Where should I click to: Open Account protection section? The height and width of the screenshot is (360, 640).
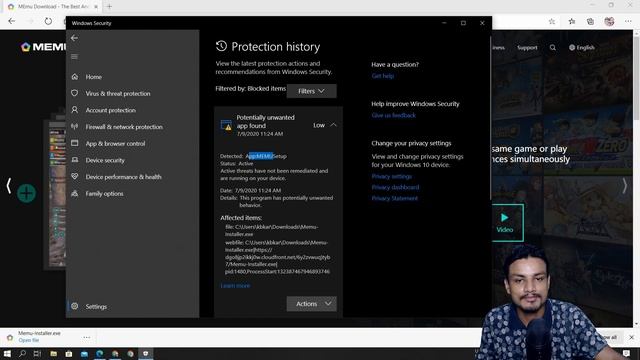[111, 110]
